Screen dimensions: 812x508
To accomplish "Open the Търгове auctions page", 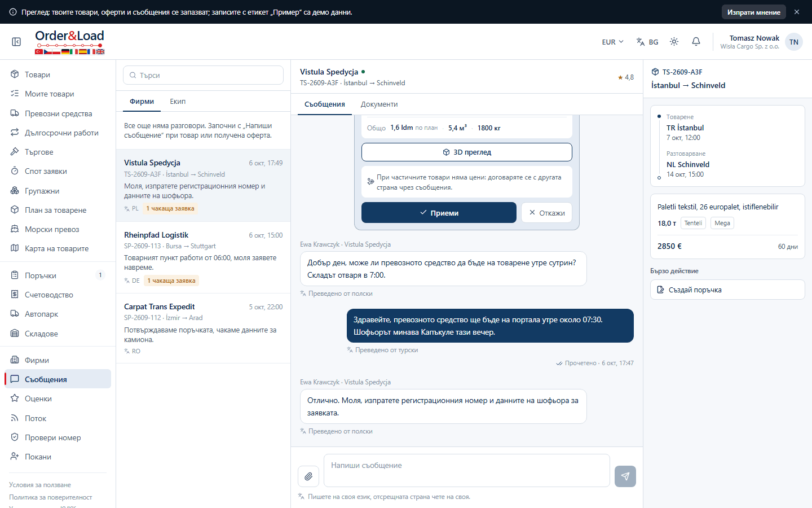I will pos(58,152).
